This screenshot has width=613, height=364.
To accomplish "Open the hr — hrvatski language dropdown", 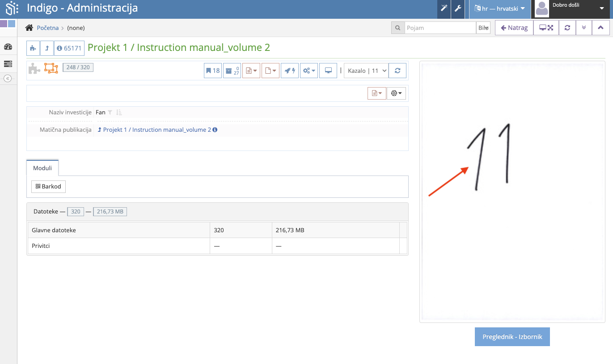I will point(499,8).
